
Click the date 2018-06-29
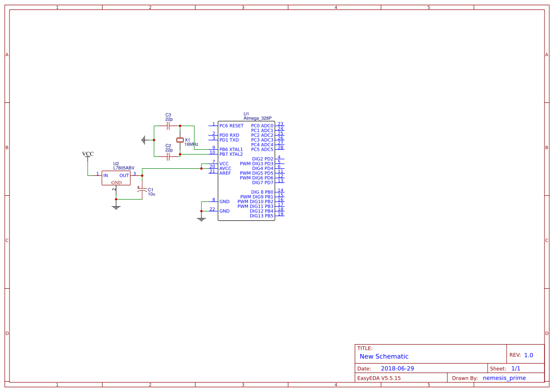click(398, 369)
